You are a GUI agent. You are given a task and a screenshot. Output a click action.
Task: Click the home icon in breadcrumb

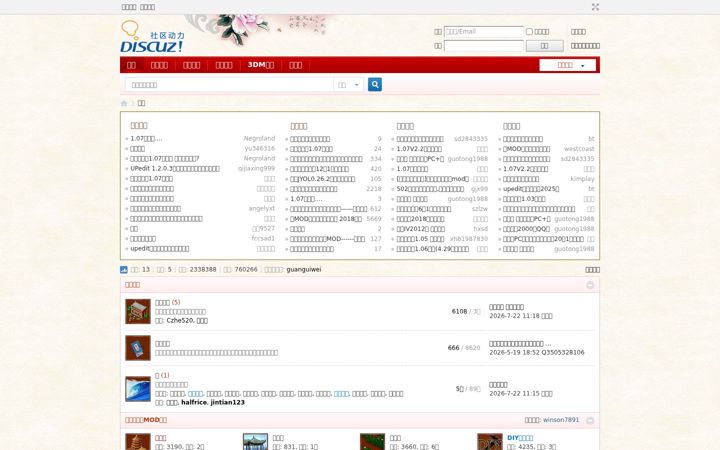click(x=124, y=103)
